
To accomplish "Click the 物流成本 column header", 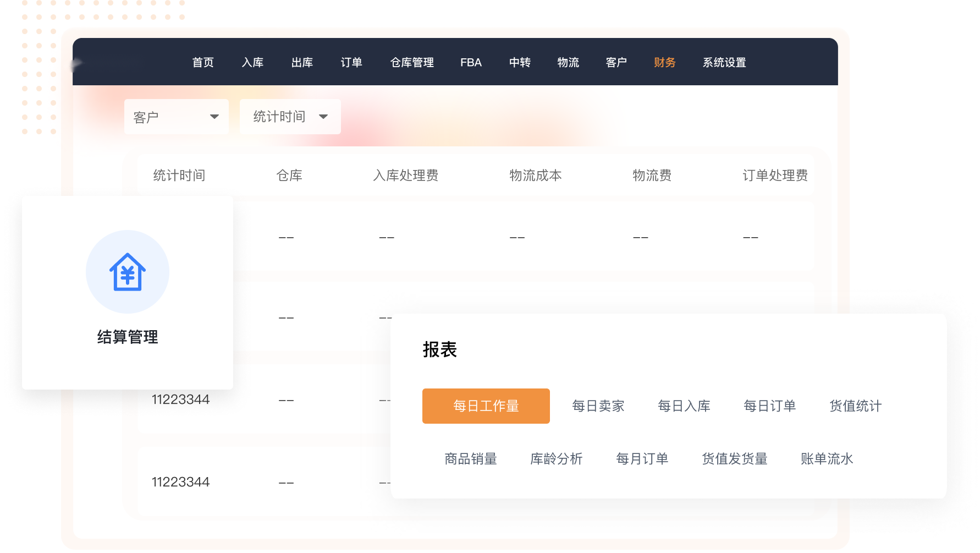I will (x=535, y=176).
